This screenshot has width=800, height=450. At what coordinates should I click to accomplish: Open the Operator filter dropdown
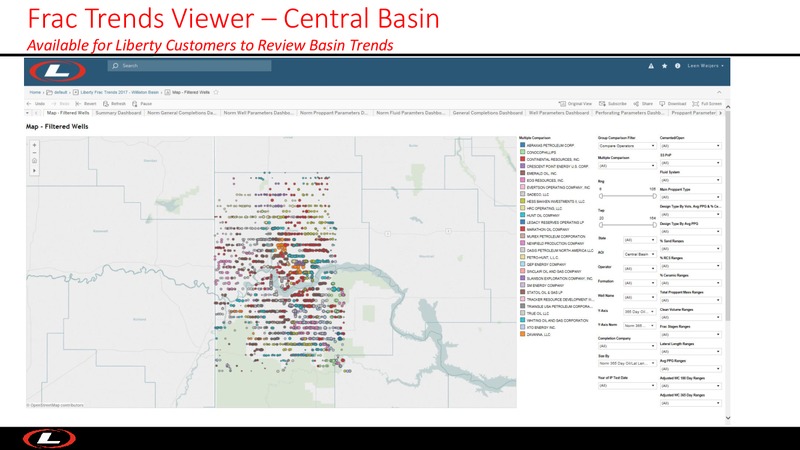pyautogui.click(x=640, y=268)
